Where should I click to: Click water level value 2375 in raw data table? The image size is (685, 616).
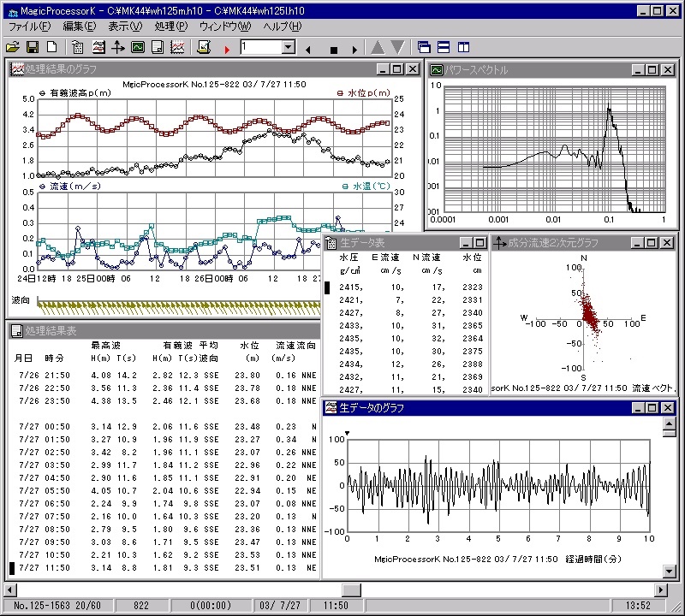473,352
